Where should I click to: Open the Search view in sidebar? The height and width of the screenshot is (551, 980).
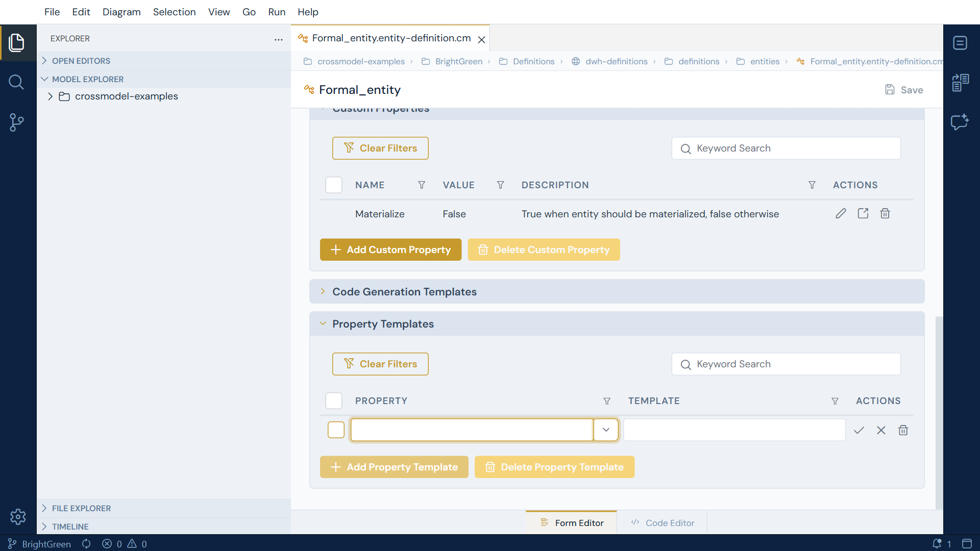coord(16,82)
